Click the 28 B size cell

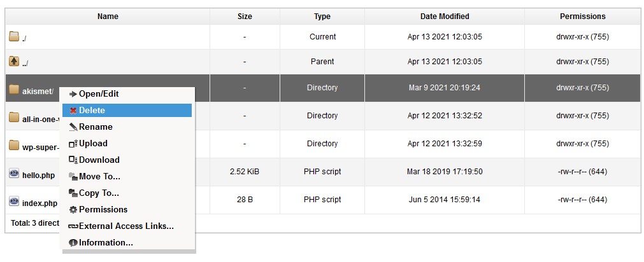pyautogui.click(x=245, y=200)
